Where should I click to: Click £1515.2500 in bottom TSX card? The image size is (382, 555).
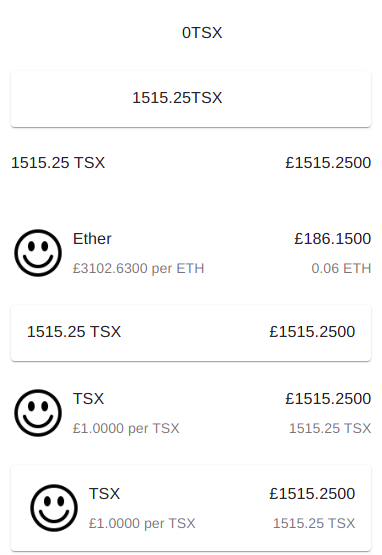point(312,494)
